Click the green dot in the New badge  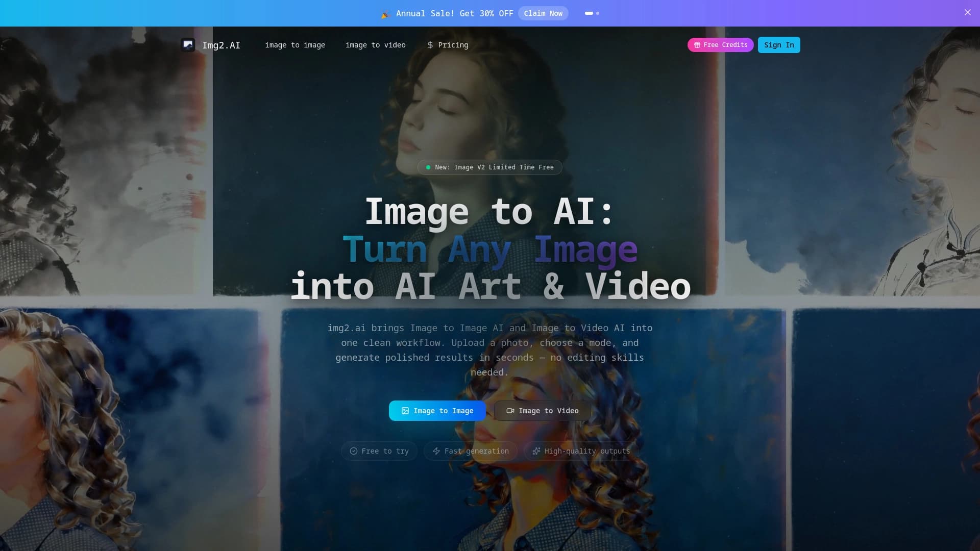pyautogui.click(x=428, y=167)
